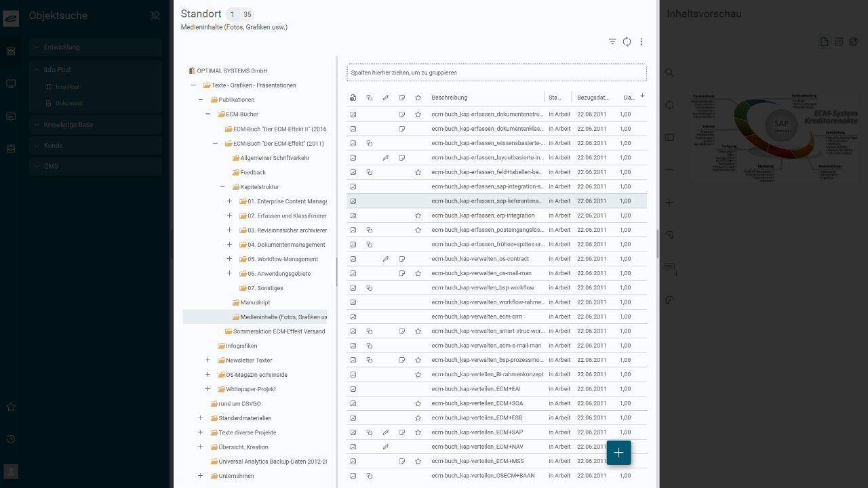Collapse the Kapitelstruktur folder
The height and width of the screenshot is (488, 868).
click(x=222, y=187)
